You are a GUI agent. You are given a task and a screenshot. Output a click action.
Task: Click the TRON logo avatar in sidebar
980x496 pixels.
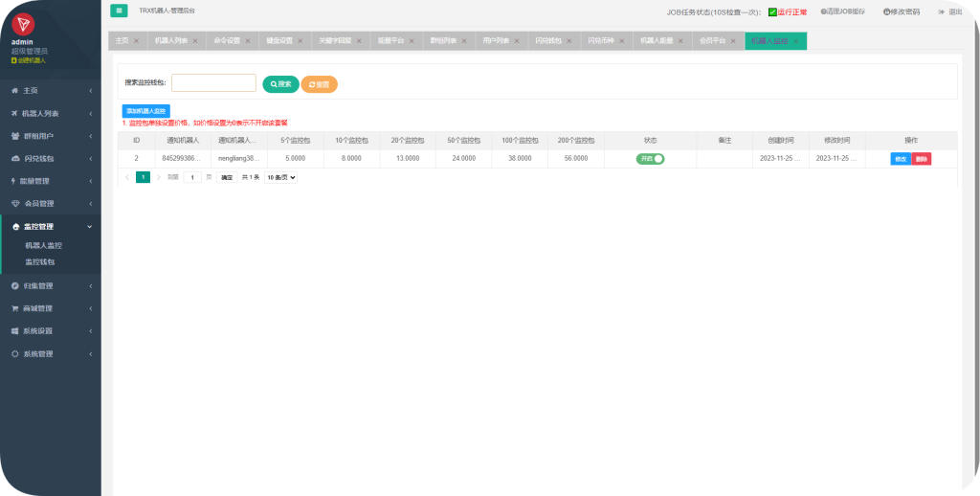pyautogui.click(x=23, y=24)
